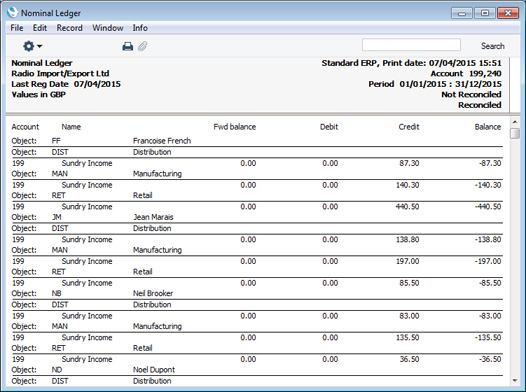Click the Balance column header

pyautogui.click(x=488, y=127)
